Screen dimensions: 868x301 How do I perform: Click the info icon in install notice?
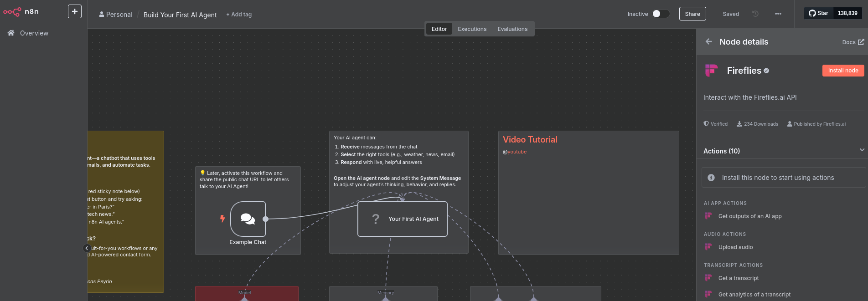(x=711, y=178)
